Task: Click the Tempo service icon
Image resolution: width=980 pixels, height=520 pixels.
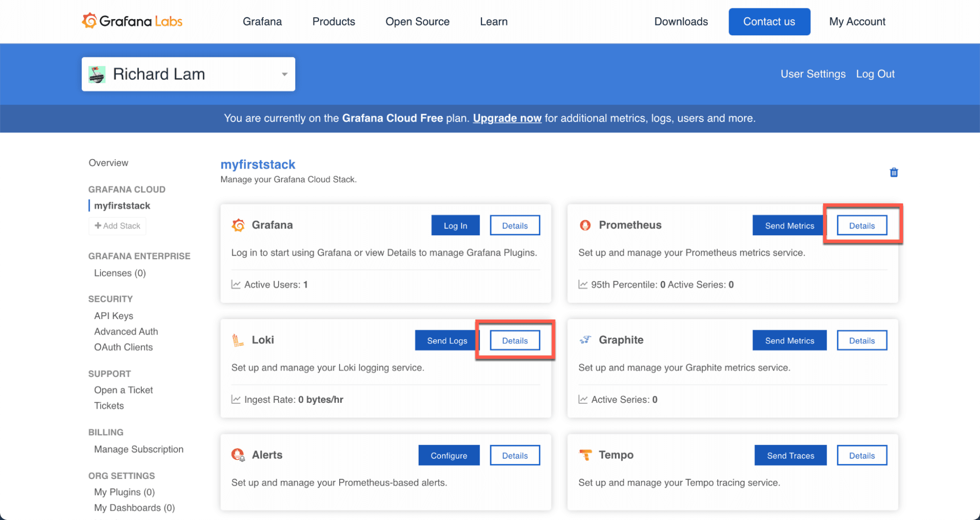Action: [585, 455]
